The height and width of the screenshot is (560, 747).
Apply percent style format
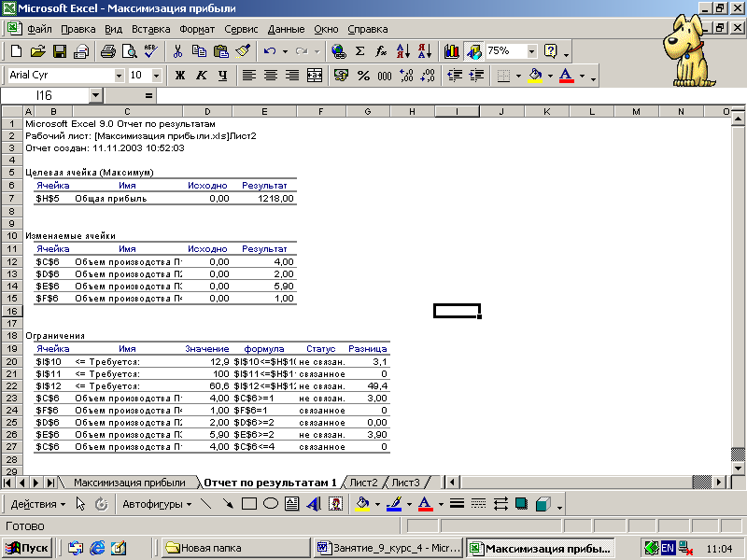[x=363, y=76]
